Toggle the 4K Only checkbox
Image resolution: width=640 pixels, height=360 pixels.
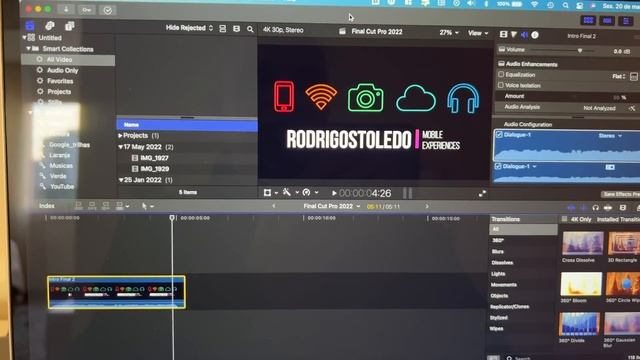pos(564,219)
